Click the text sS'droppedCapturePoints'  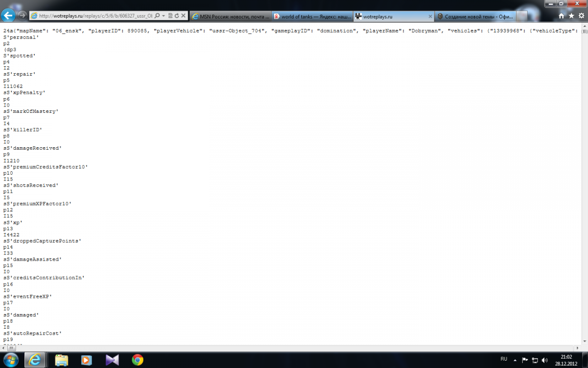click(42, 241)
